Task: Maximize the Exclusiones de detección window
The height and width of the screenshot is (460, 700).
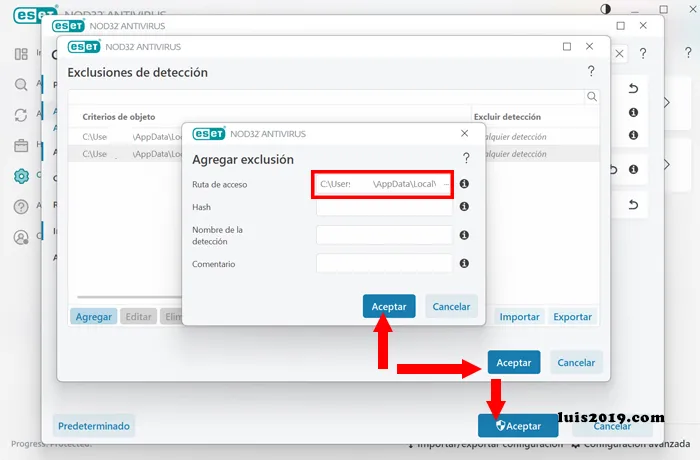Action: (567, 46)
